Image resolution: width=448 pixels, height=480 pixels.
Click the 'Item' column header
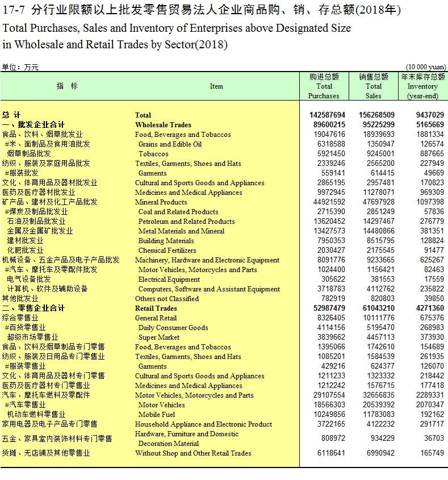pyautogui.click(x=216, y=86)
